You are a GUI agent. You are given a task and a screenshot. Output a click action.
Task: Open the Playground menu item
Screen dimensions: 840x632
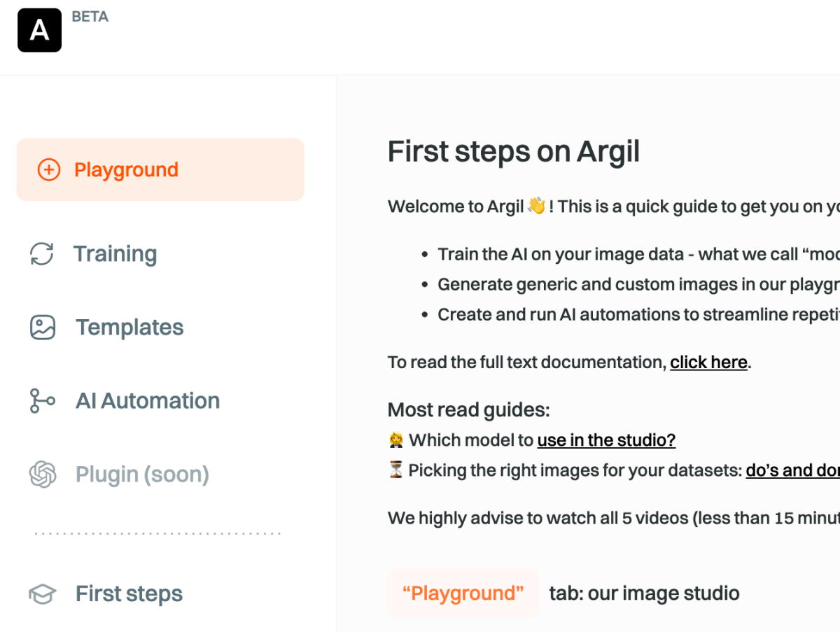(127, 169)
